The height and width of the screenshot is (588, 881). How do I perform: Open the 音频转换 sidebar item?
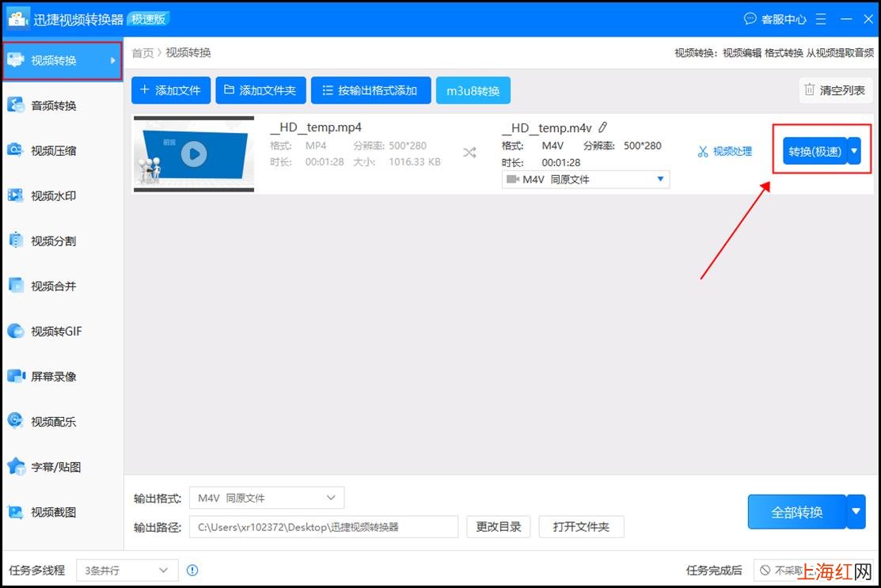(63, 105)
